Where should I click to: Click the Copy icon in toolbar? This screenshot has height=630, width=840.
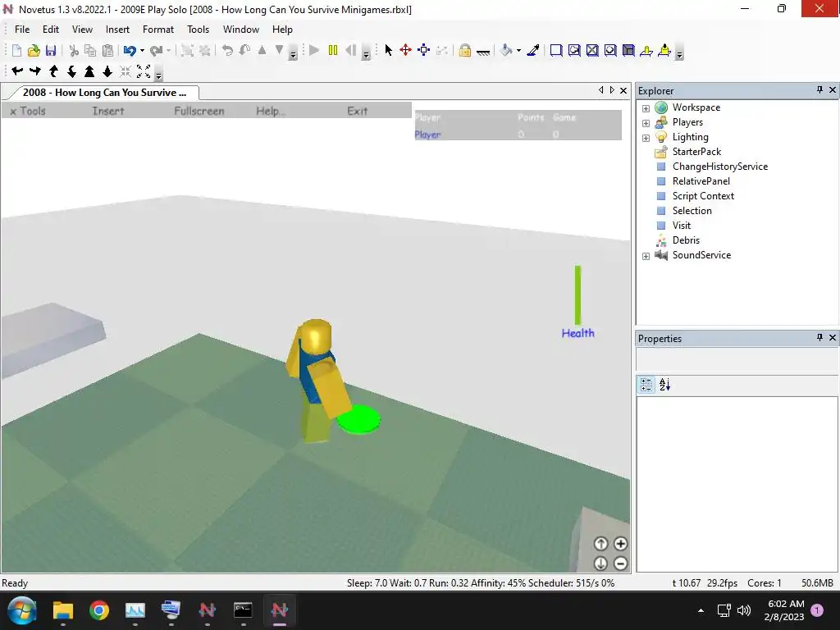tap(90, 50)
